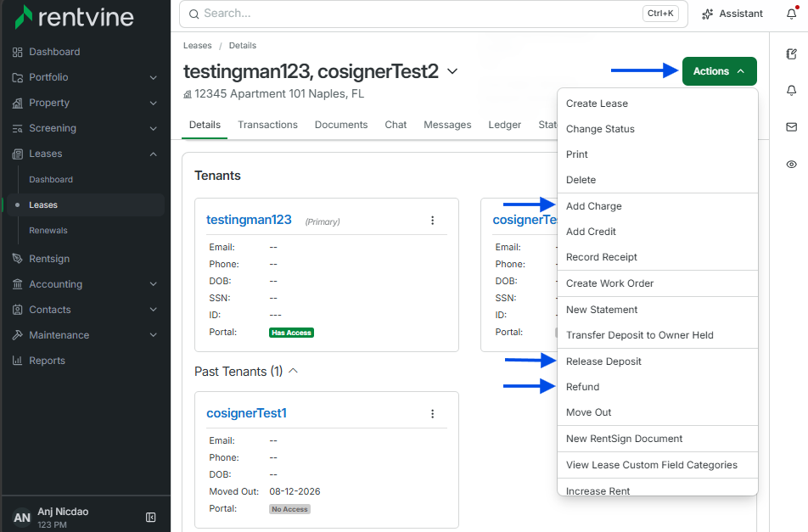808x532 pixels.
Task: Open notifications bell in top bar
Action: [x=792, y=14]
